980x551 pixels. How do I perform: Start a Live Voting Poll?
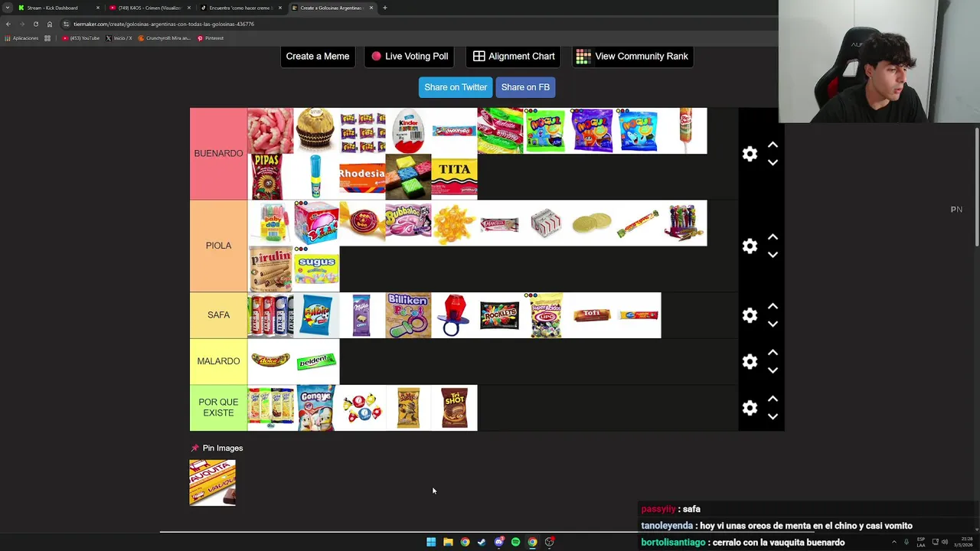(410, 56)
